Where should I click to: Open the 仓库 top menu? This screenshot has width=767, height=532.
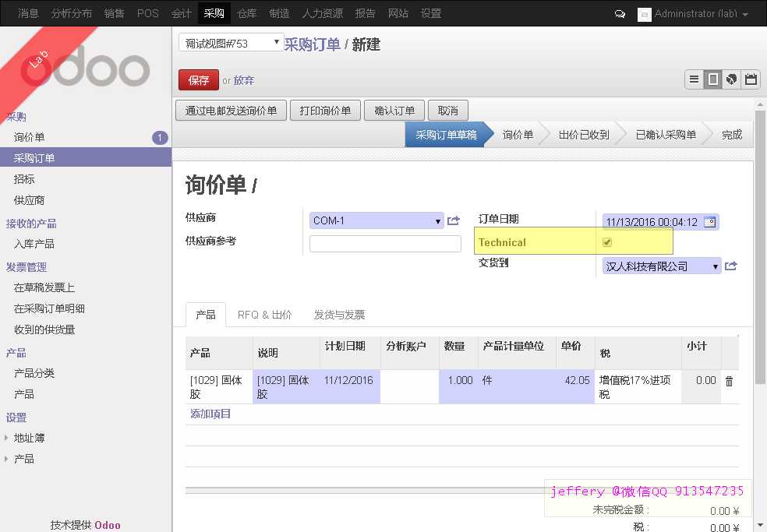[246, 13]
